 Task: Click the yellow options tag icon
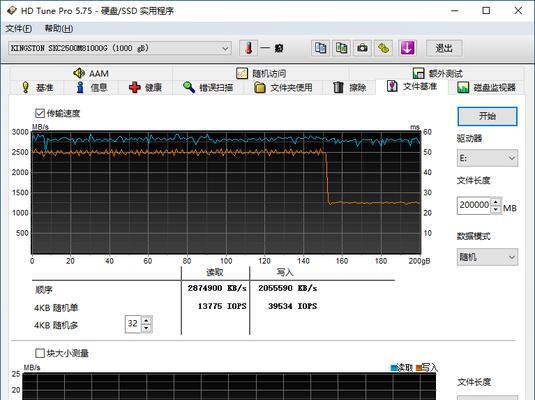click(383, 48)
